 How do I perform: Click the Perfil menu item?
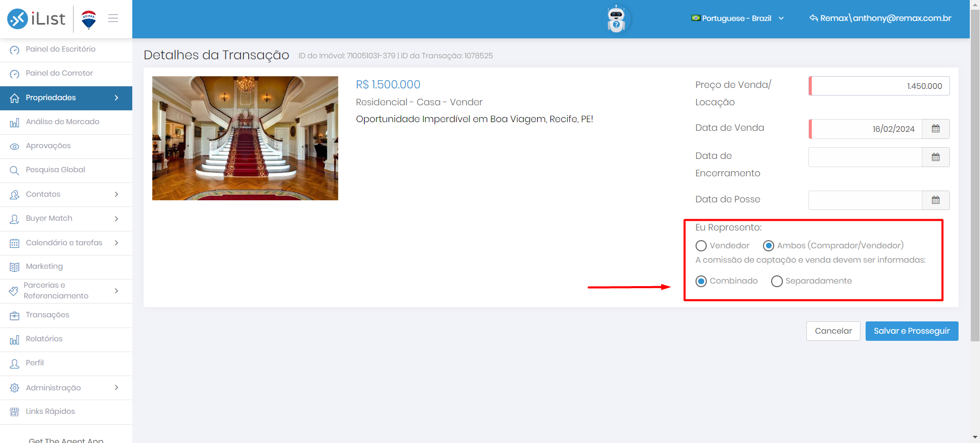click(x=66, y=363)
